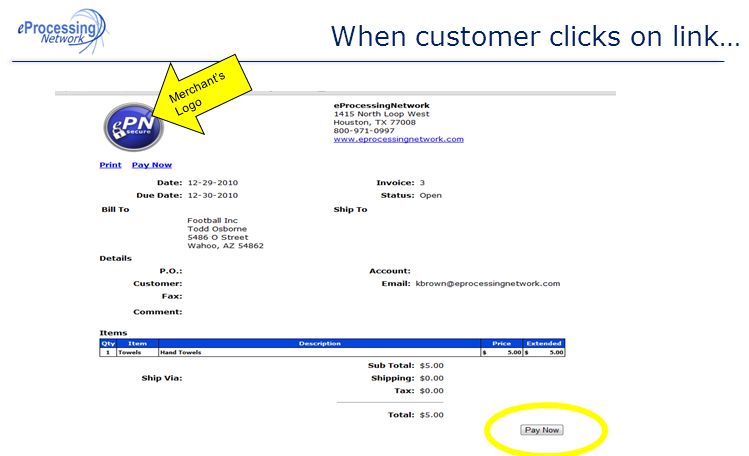The image size is (749, 456).
Task: Click the Pay Now link near Print
Action: point(152,165)
